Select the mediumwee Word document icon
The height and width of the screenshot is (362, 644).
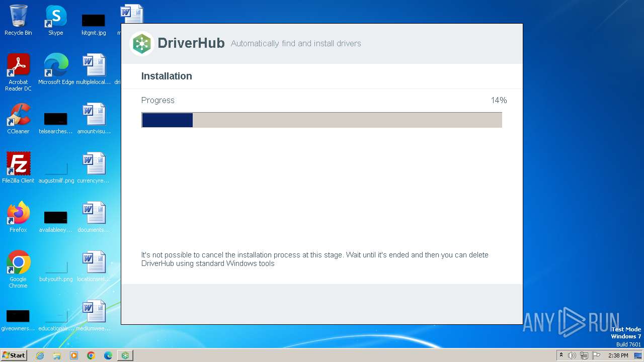(x=94, y=316)
